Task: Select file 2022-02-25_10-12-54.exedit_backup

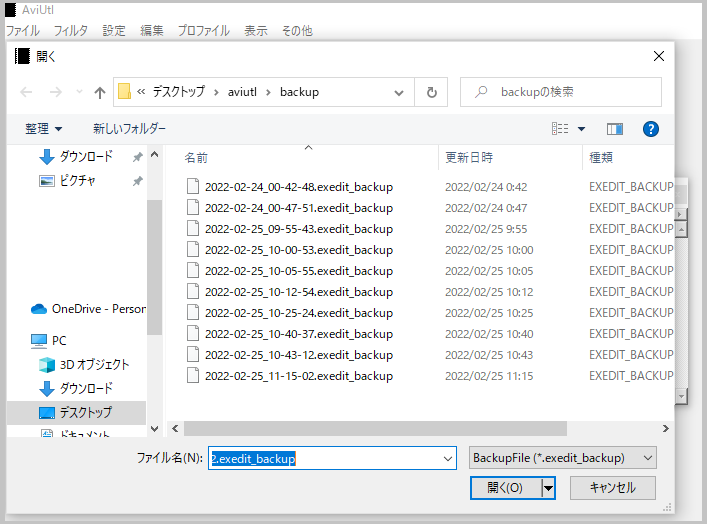Action: [299, 292]
